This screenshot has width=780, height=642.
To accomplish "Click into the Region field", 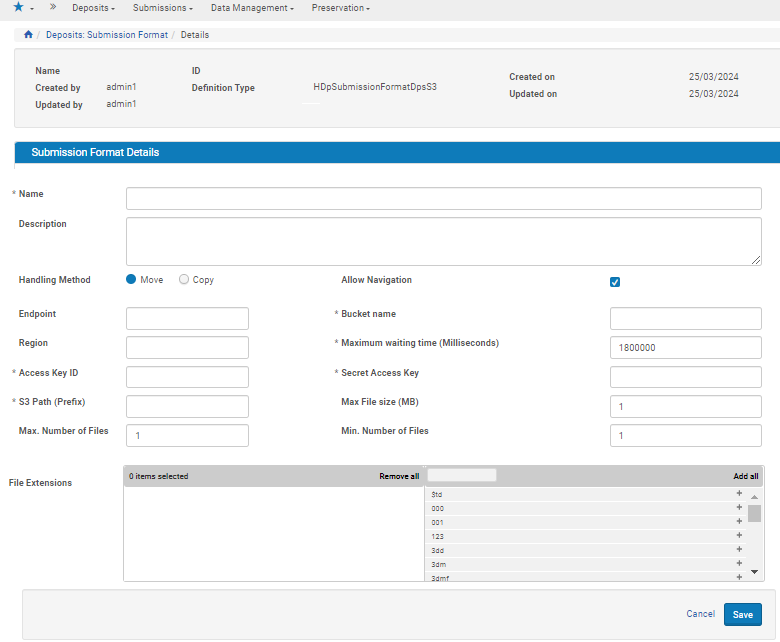I will 188,348.
